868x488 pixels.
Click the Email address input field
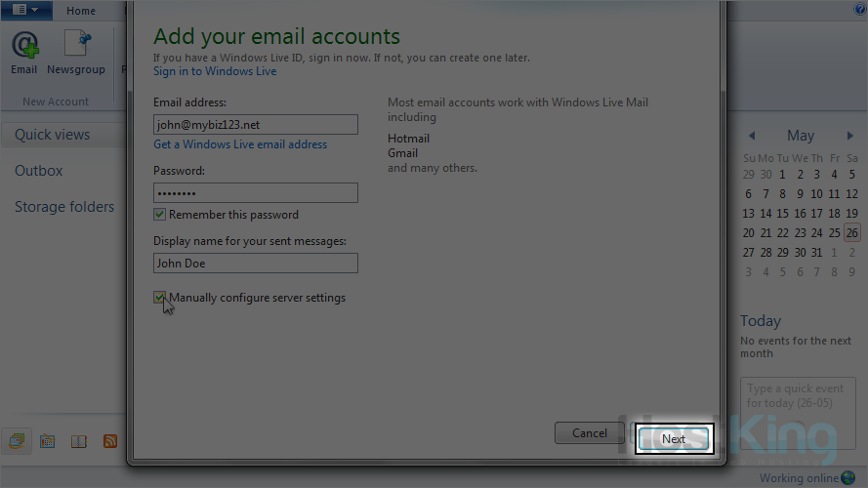click(256, 125)
